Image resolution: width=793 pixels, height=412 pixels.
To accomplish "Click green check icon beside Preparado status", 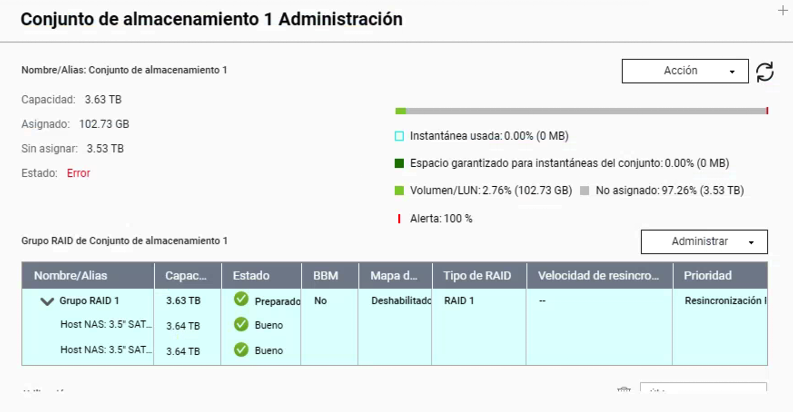I will [x=241, y=299].
